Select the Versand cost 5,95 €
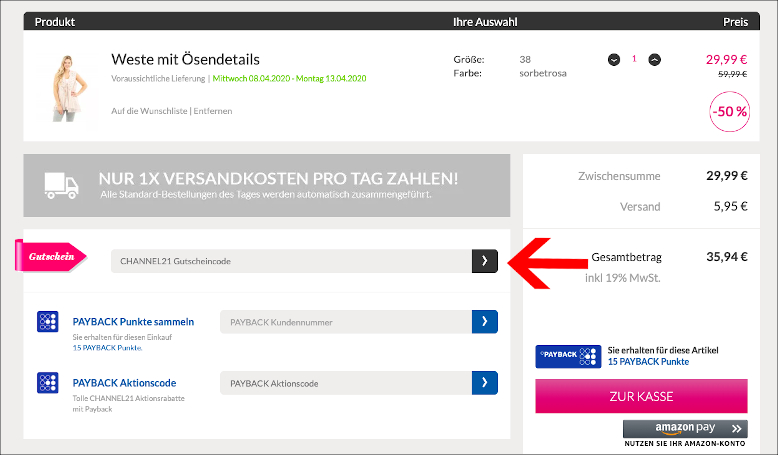 coord(730,206)
